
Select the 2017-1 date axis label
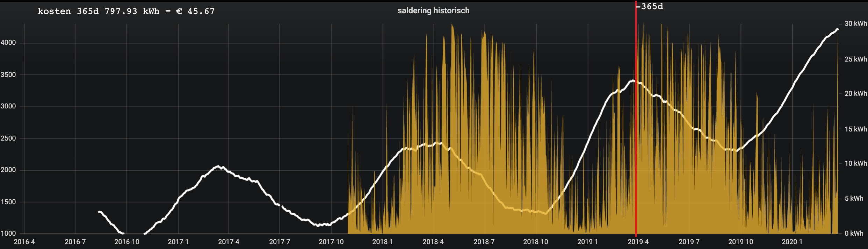(178, 242)
